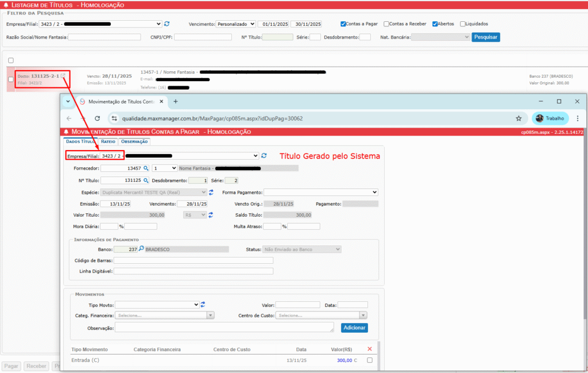Click the refresh icon beside Forma Pagamento's Espécie field
The height and width of the screenshot is (373, 588).
click(x=211, y=192)
